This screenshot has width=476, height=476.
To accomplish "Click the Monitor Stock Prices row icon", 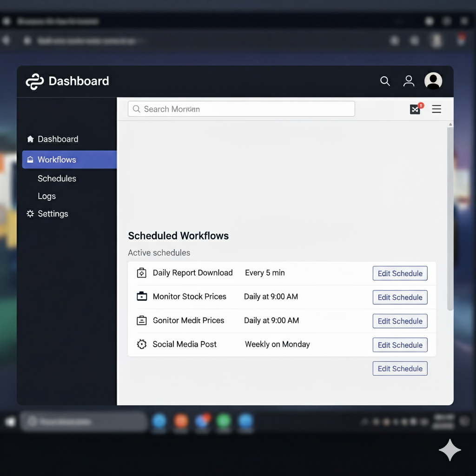I will click(x=142, y=296).
